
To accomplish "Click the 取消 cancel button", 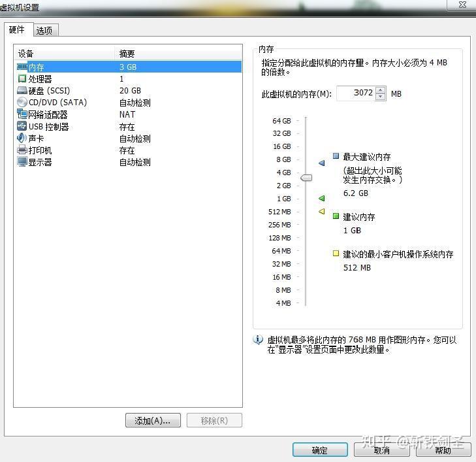I will (x=381, y=450).
